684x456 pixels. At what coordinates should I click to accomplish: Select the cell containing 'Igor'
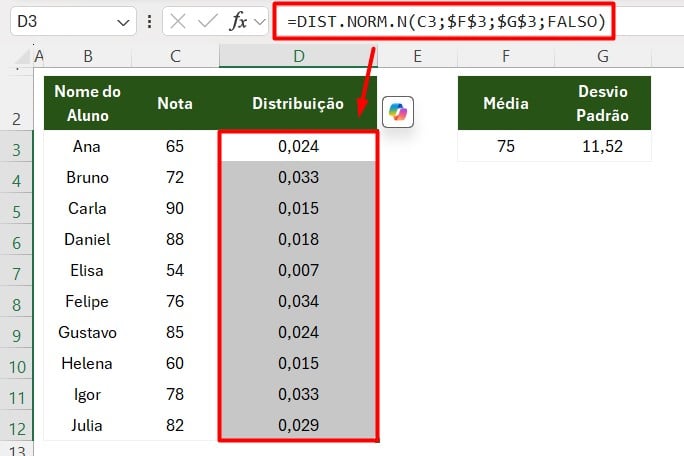[88, 394]
